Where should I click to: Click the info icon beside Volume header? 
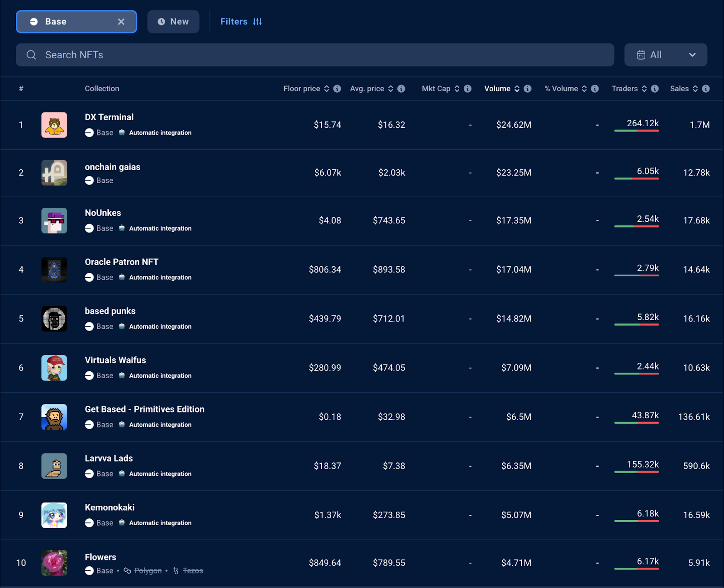click(528, 89)
